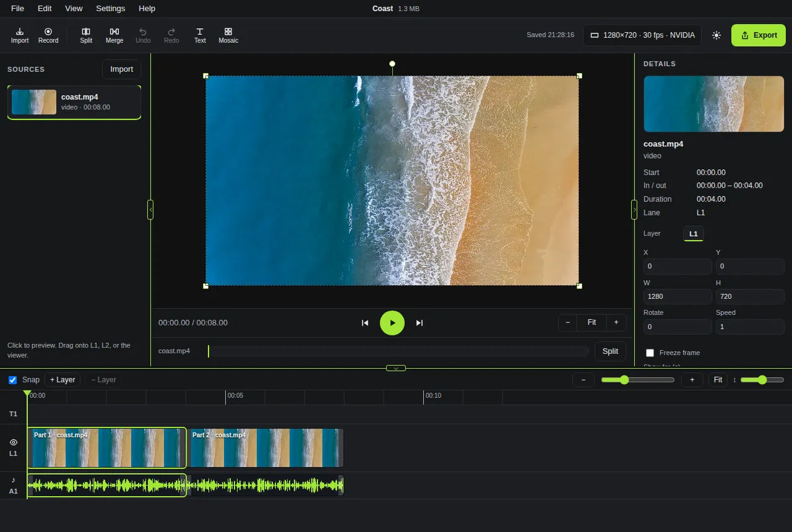Image resolution: width=792 pixels, height=532 pixels.
Task: Click the Import tool in toolbar
Action: pyautogui.click(x=20, y=35)
